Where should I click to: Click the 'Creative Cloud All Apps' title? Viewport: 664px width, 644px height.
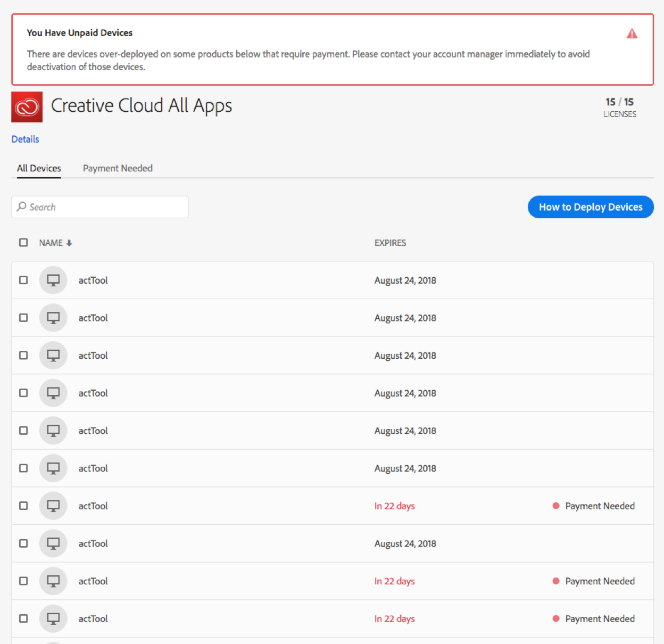click(x=142, y=106)
